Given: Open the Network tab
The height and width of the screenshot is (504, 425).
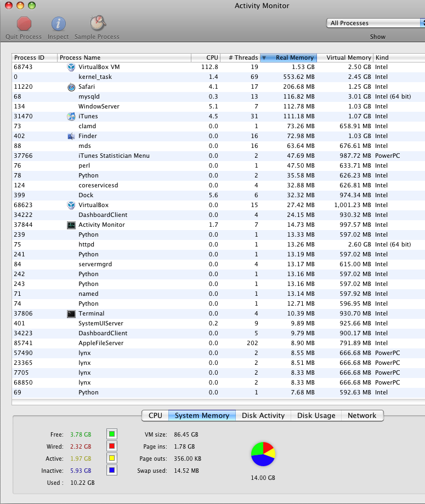Looking at the screenshot, I should (362, 415).
